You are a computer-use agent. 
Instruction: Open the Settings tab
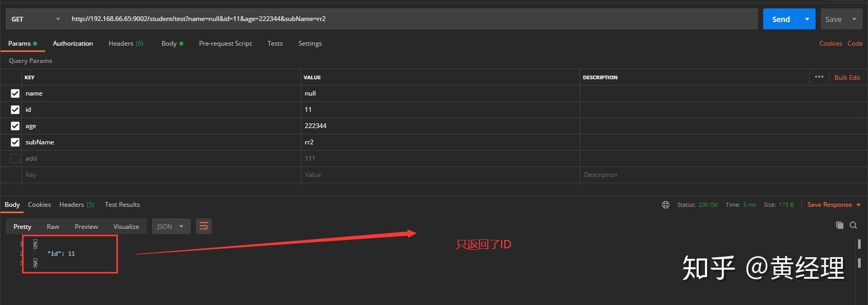[310, 44]
